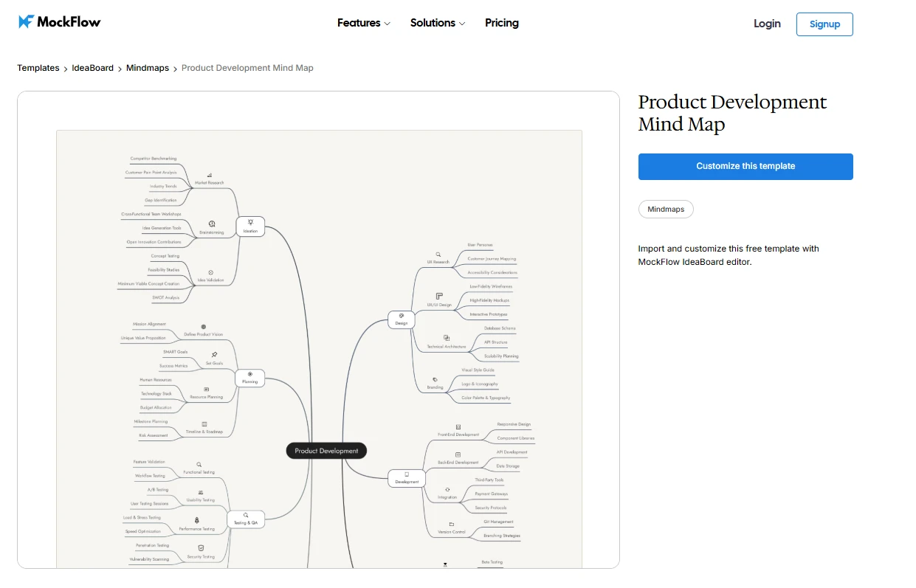The width and height of the screenshot is (916, 588).
Task: Click the 'Industry Trends' leaf text
Action: (x=163, y=187)
